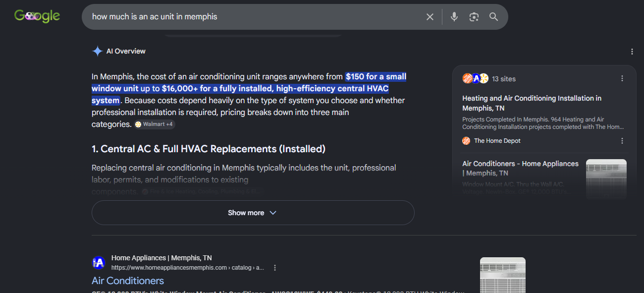Open air conditioner thumbnail in sources panel
Screen dimensions: 644x293
[x=606, y=178]
